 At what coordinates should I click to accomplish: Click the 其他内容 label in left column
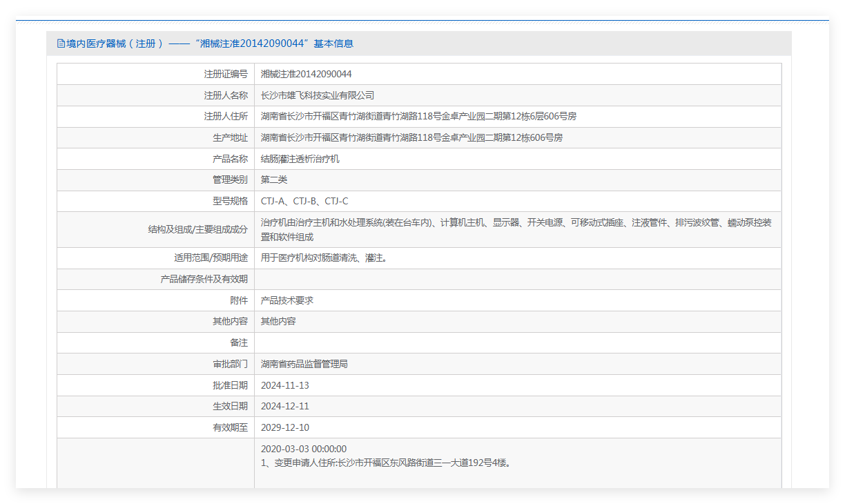coord(230,322)
